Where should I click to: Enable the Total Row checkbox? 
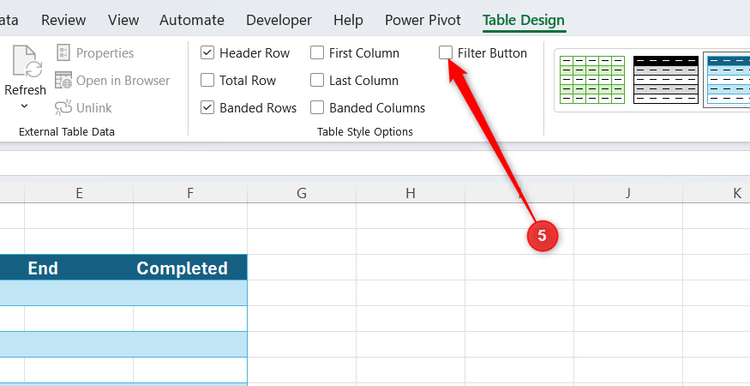click(x=207, y=80)
